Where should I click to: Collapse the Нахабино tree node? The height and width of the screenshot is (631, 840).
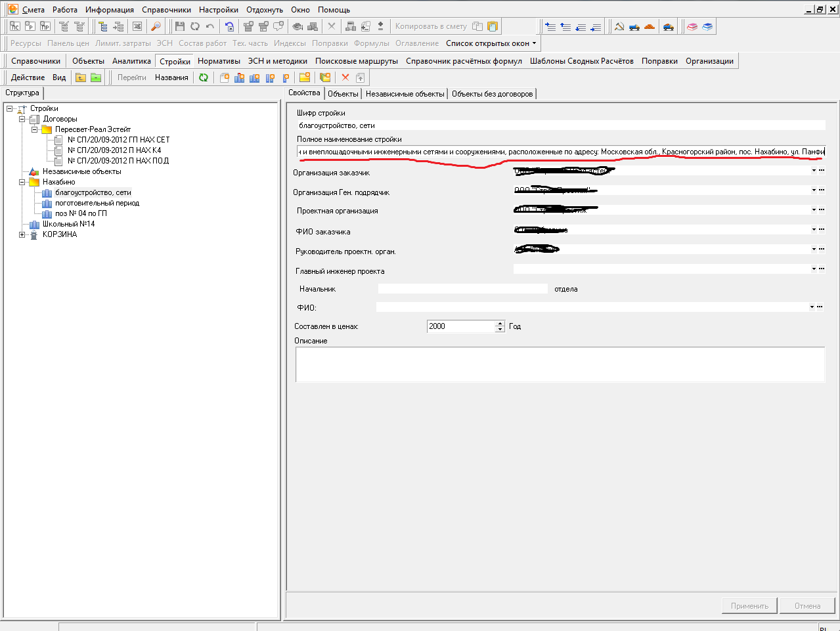click(x=22, y=182)
